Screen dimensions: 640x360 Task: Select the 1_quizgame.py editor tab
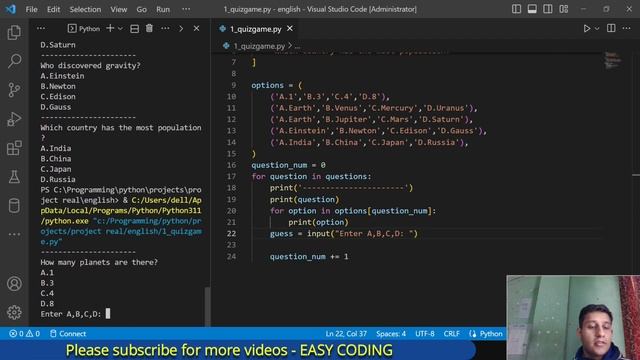coord(256,29)
